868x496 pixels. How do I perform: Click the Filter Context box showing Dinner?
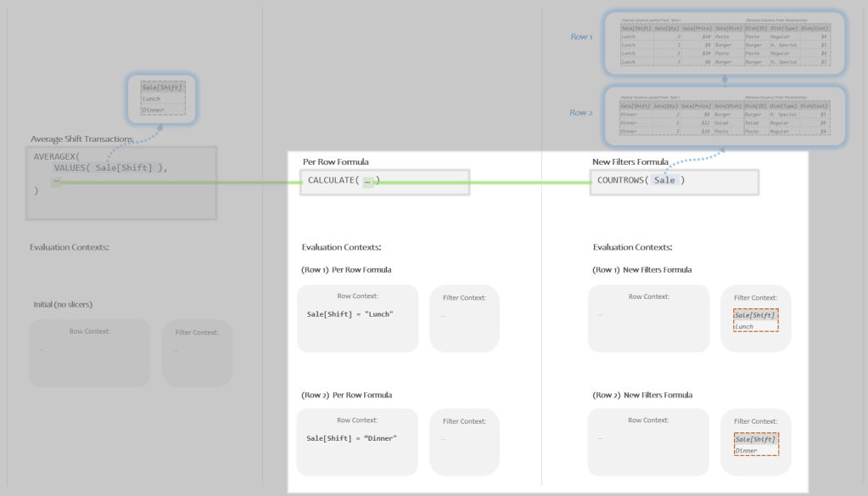tap(755, 442)
